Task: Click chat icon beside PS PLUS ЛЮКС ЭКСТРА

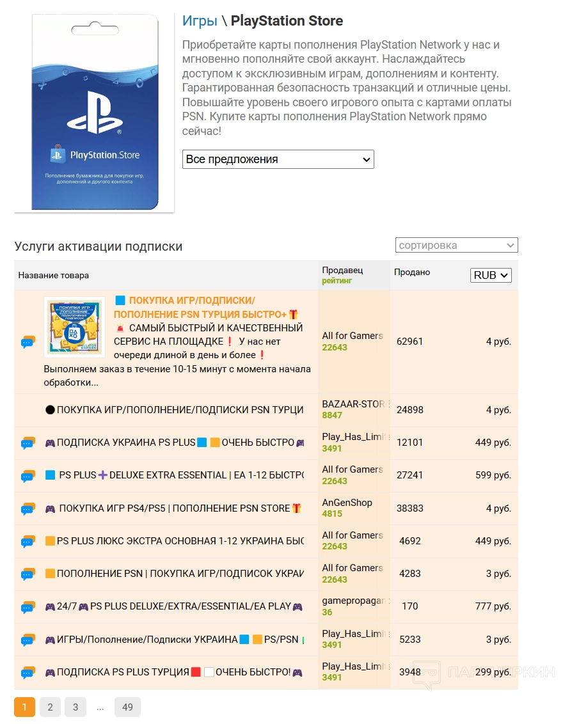Action: pos(28,541)
